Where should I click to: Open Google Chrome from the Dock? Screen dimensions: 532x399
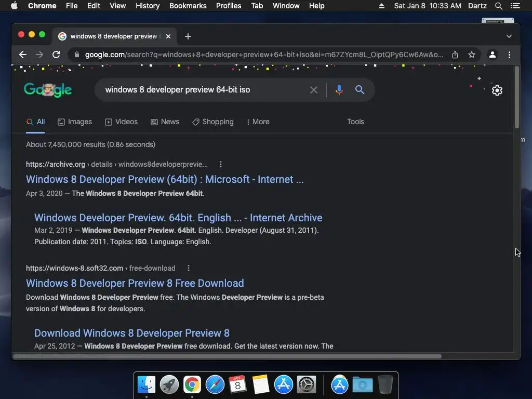click(x=192, y=385)
